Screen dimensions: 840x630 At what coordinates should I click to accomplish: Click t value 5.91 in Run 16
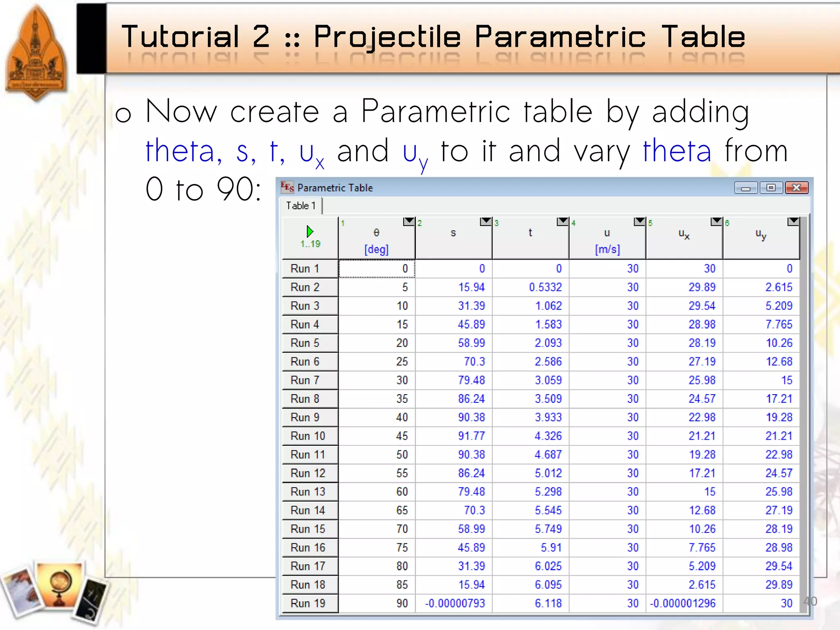tap(551, 548)
